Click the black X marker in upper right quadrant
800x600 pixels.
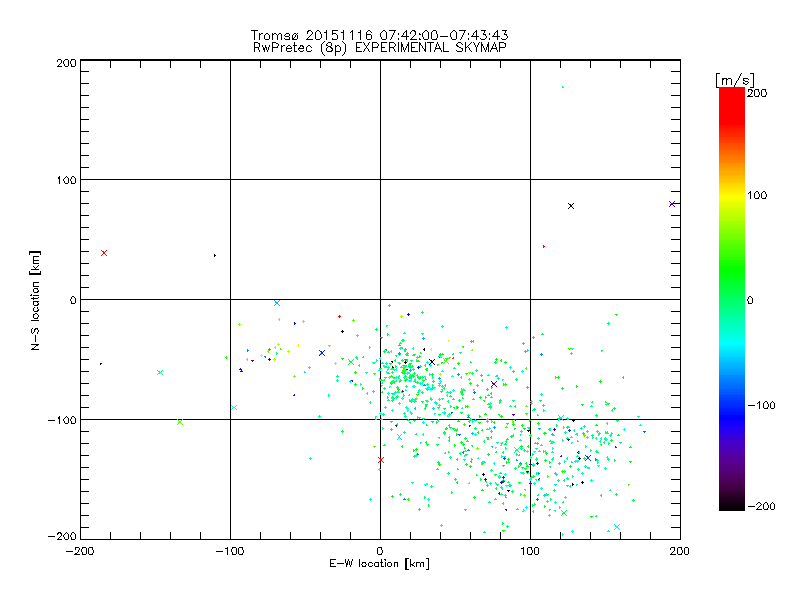[x=571, y=206]
